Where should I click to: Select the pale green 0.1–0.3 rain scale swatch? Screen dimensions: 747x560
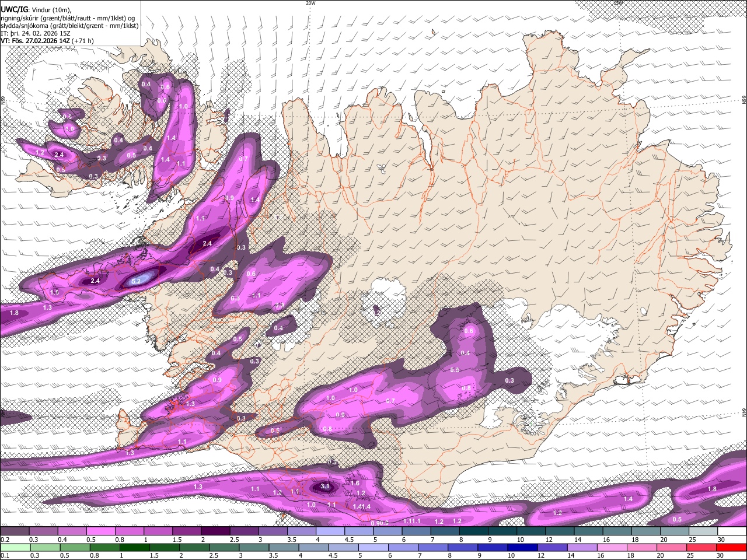coord(15,547)
